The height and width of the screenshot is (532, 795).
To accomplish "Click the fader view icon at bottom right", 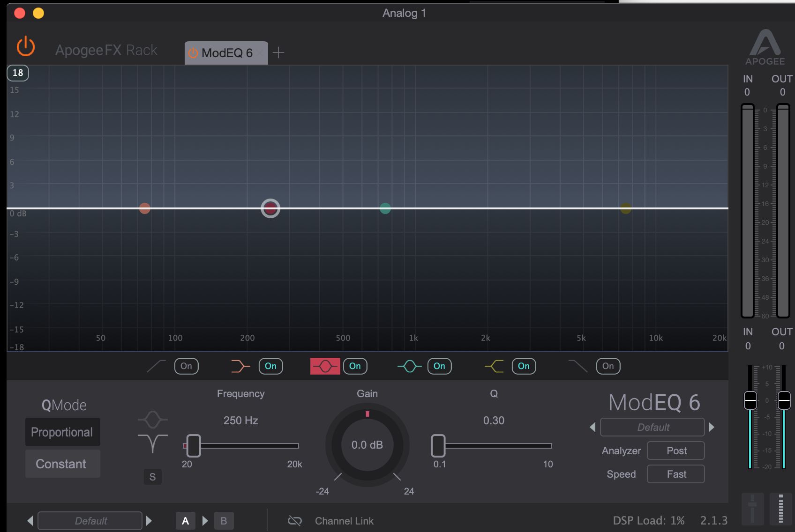I will (x=752, y=509).
